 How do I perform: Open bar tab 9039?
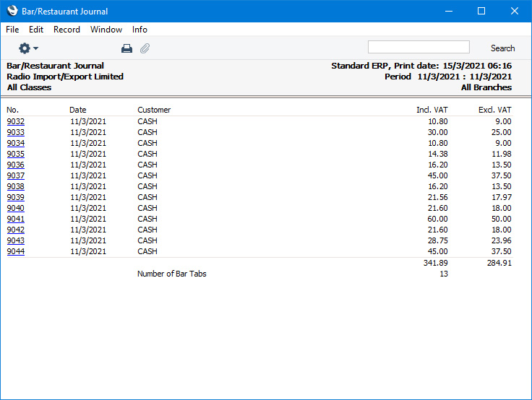click(16, 197)
